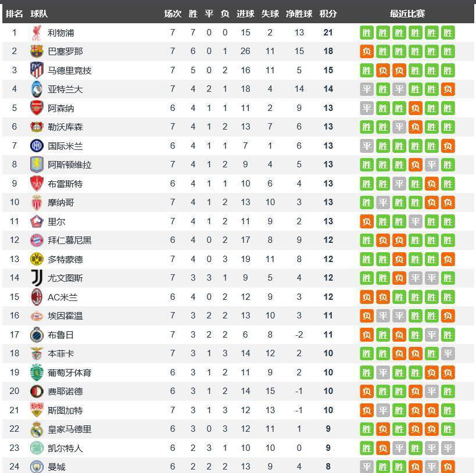Click the Manchester City crest icon
Screen dimensions: 476x473
(37, 467)
